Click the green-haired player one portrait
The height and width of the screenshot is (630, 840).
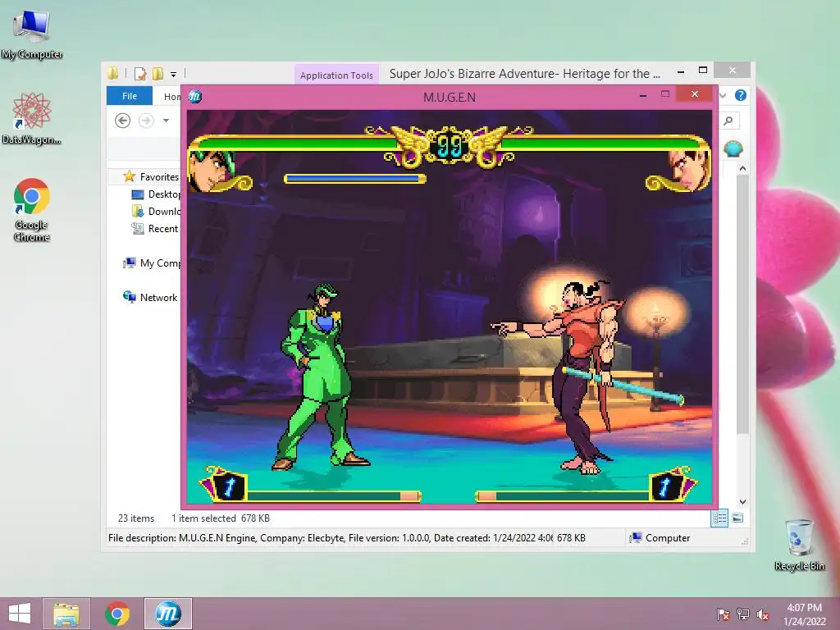pyautogui.click(x=212, y=171)
